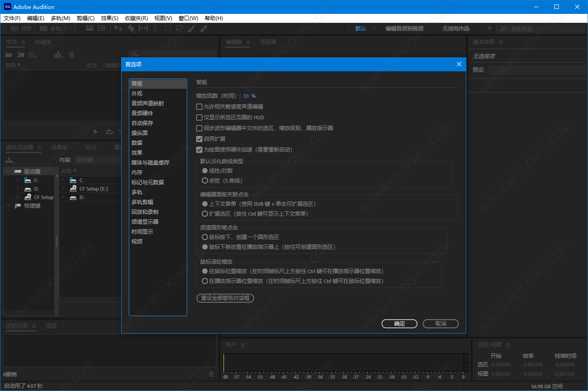Screen dimensions: 588x391
Task: Click 确定 to confirm preferences
Action: 399,324
